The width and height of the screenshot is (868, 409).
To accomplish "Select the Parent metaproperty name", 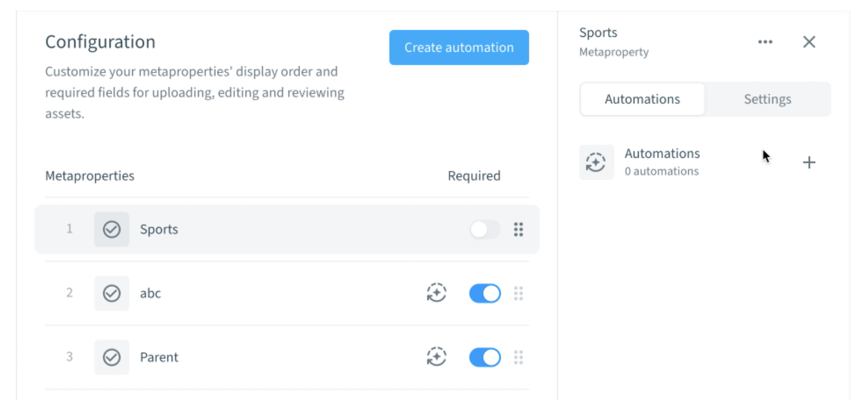I will pos(159,357).
